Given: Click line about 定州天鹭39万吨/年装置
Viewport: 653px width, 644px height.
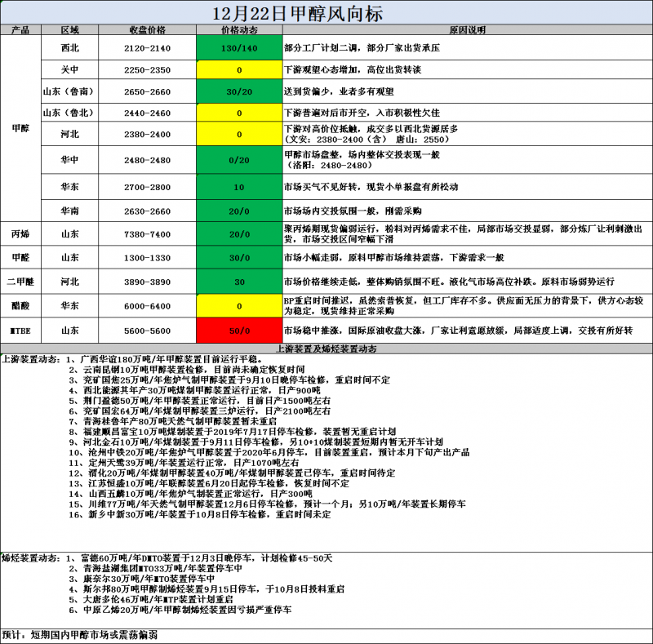Looking at the screenshot, I should coord(184,462).
